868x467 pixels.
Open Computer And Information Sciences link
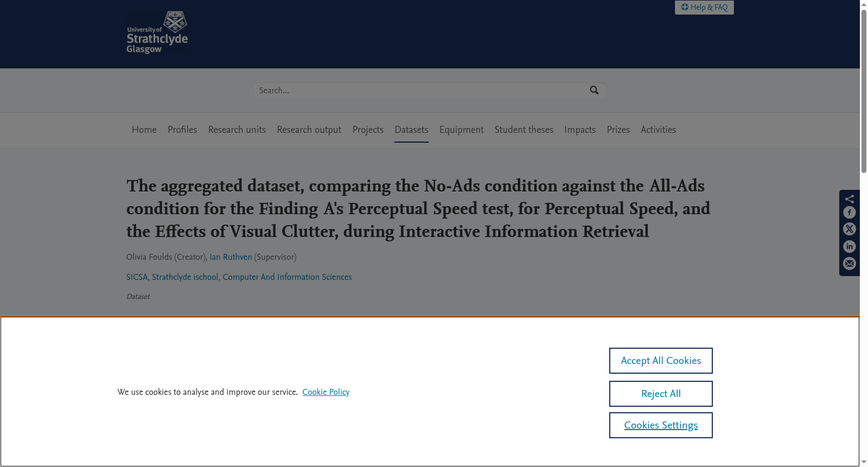(x=287, y=277)
